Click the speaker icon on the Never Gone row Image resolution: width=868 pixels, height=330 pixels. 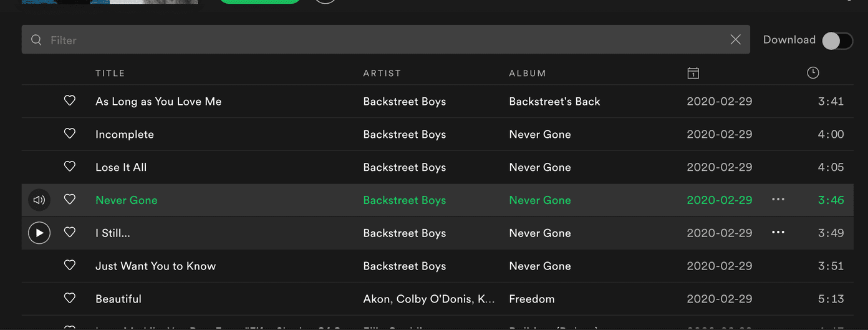point(39,200)
